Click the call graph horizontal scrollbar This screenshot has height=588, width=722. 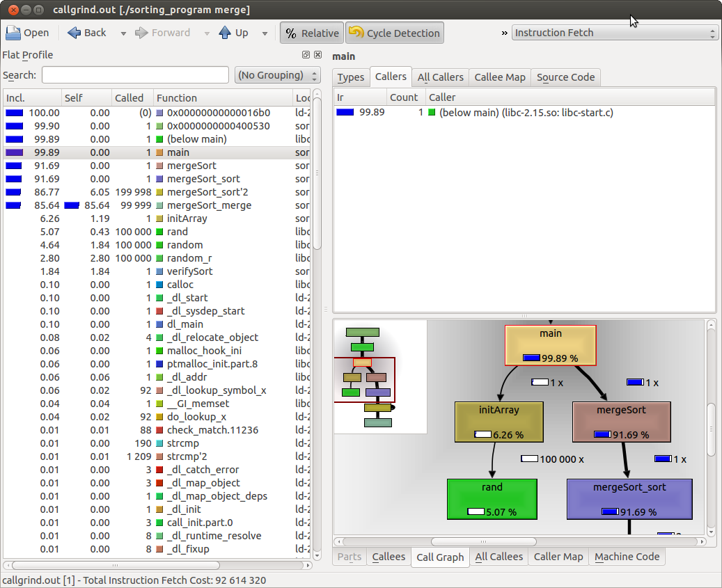tap(482, 541)
